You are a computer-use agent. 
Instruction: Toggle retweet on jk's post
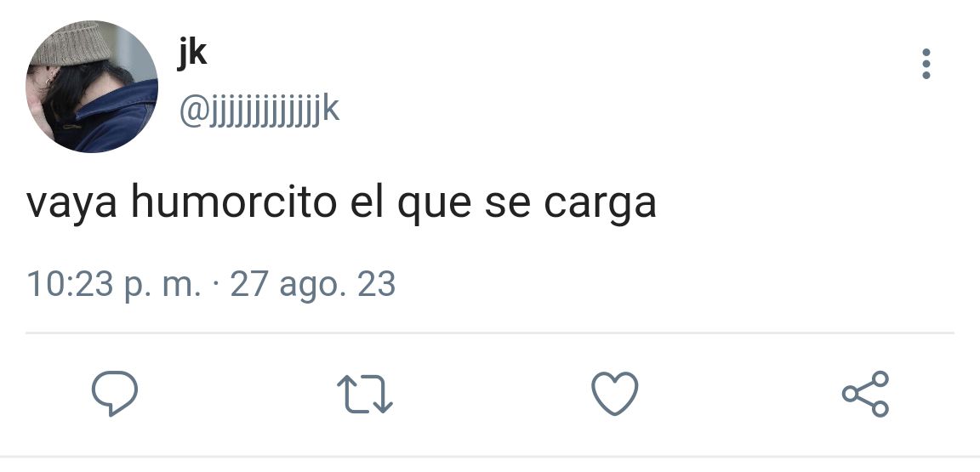[364, 394]
